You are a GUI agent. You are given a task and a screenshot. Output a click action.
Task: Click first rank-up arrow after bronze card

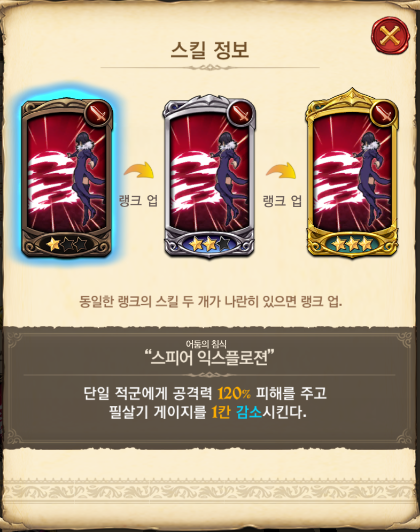coord(139,169)
